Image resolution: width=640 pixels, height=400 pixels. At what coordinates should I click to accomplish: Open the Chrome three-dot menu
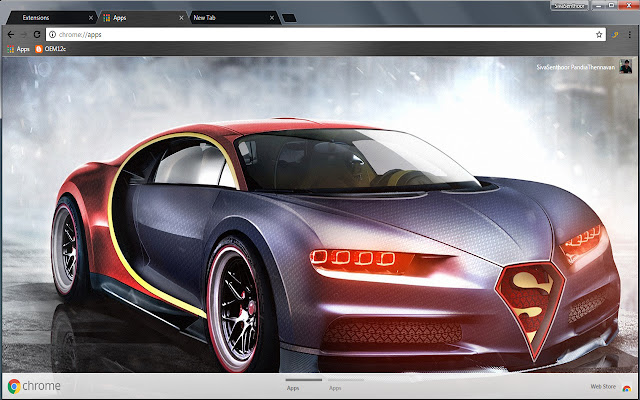tap(629, 35)
